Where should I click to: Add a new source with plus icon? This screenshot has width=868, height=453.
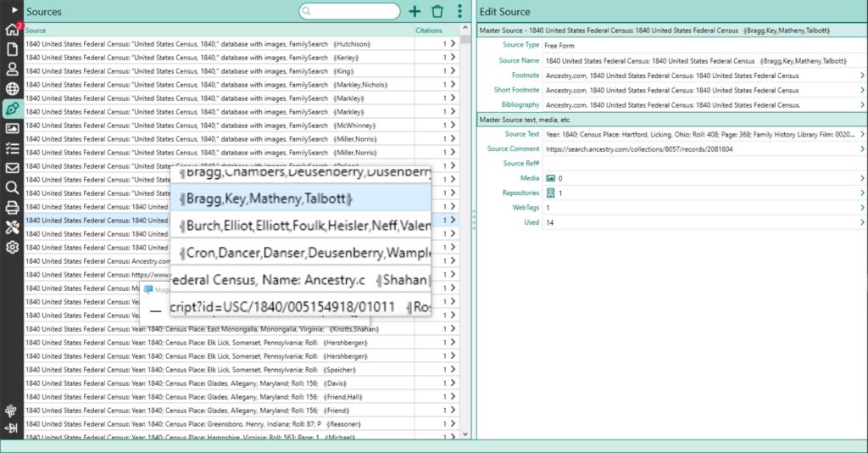415,11
